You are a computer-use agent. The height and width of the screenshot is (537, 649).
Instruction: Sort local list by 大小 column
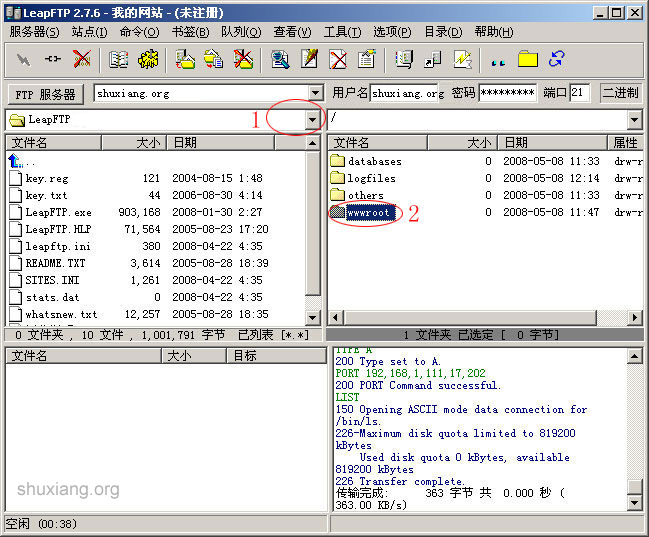point(134,143)
